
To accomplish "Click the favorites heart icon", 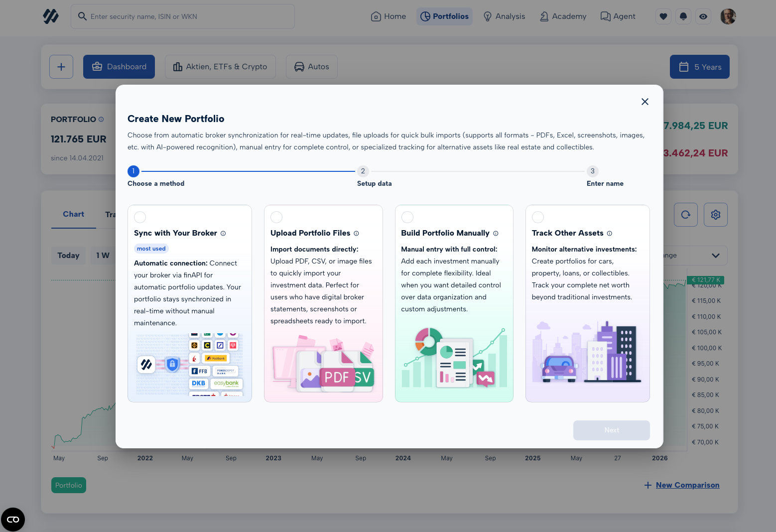I will (x=663, y=16).
